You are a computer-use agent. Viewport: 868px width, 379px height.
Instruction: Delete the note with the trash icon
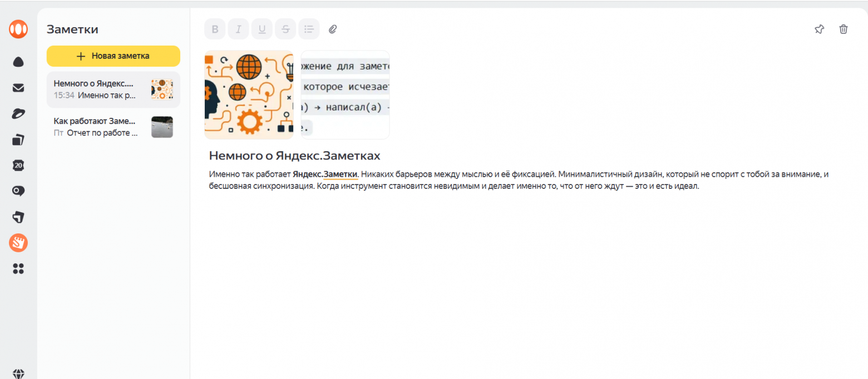point(844,29)
